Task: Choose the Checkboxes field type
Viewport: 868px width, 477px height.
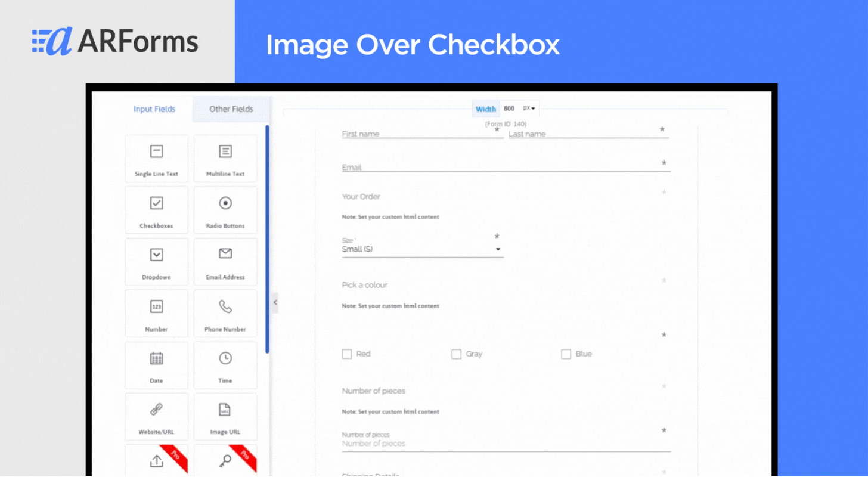Action: click(156, 210)
